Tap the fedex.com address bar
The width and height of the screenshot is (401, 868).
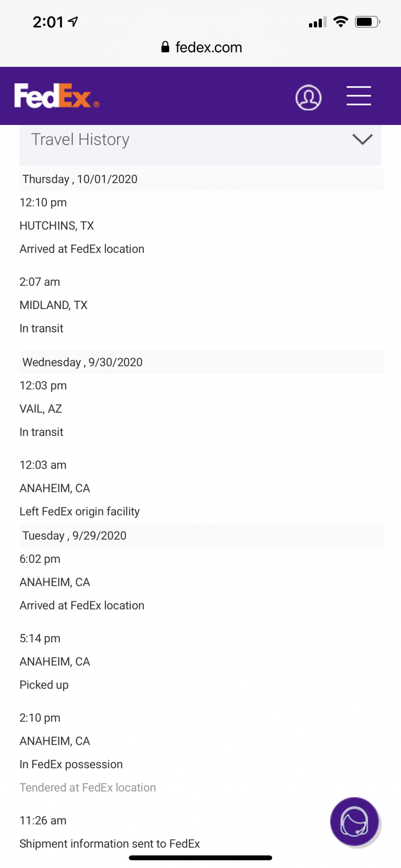201,47
